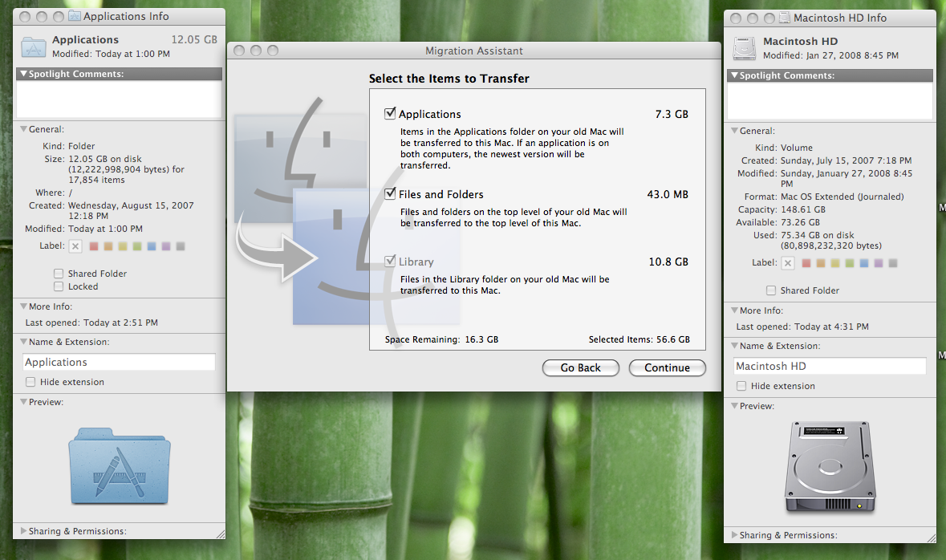Apply yellow label in Macintosh HD Info
The width and height of the screenshot is (946, 560).
tap(835, 263)
